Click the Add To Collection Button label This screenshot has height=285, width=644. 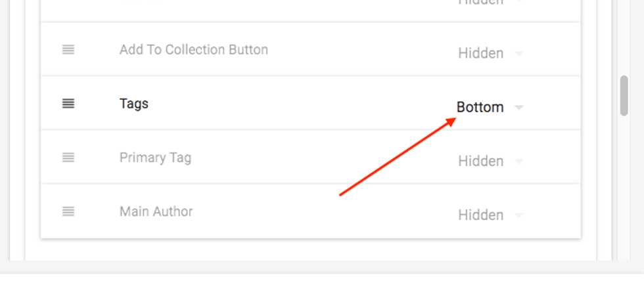pos(194,50)
